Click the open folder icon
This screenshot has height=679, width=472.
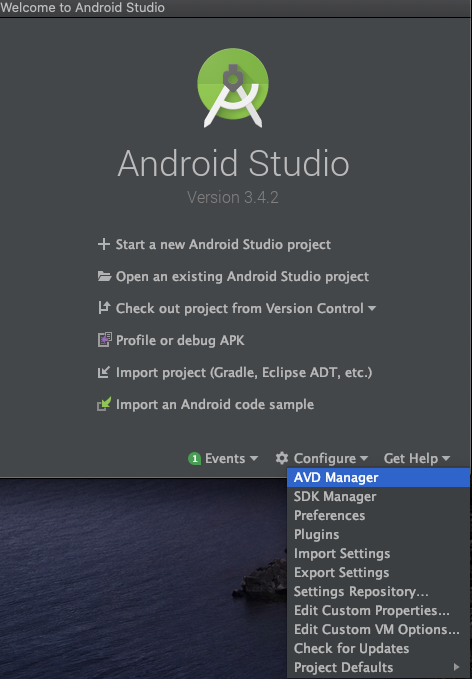coord(104,276)
